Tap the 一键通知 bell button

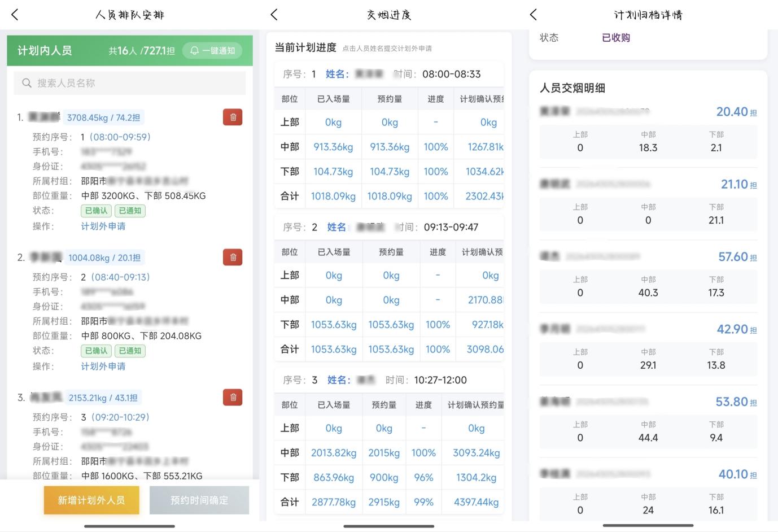tap(212, 50)
